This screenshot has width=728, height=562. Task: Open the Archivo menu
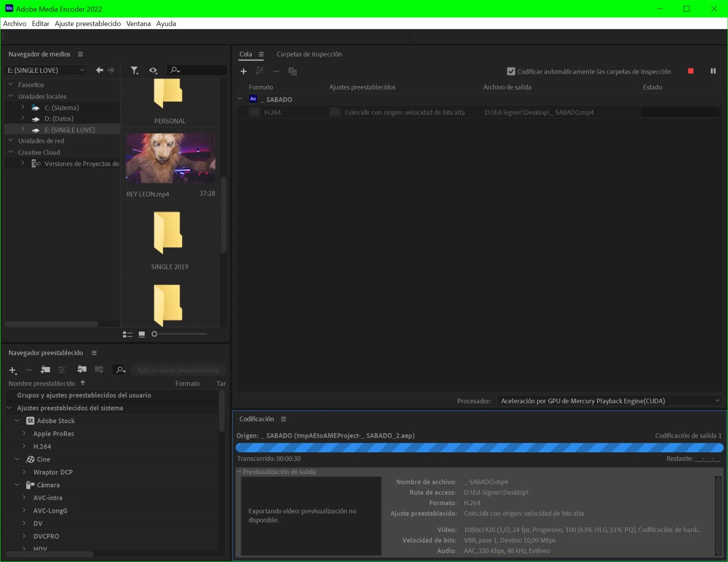click(15, 24)
